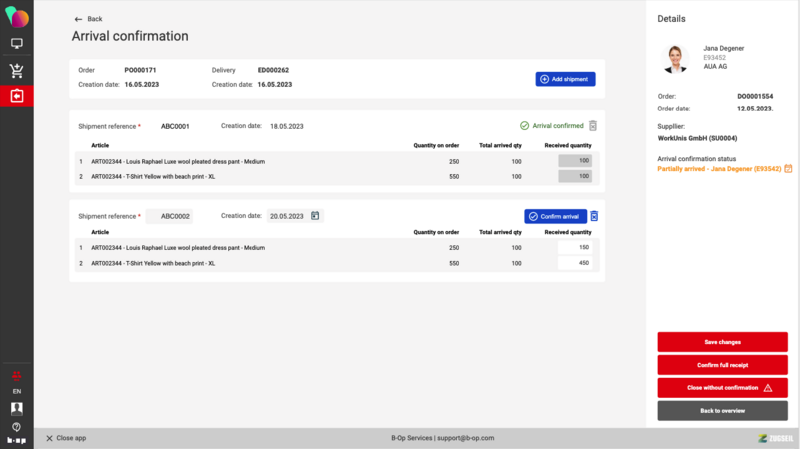This screenshot has height=449, width=800.
Task: Click shipment reference ABC0001
Action: tap(175, 127)
